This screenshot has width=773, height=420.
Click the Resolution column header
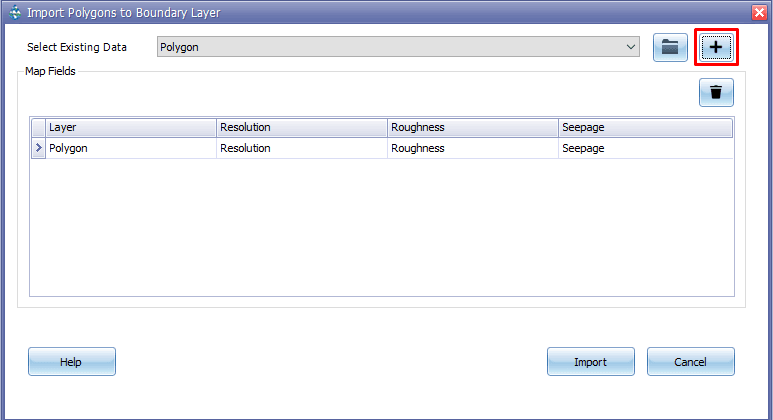(x=301, y=128)
